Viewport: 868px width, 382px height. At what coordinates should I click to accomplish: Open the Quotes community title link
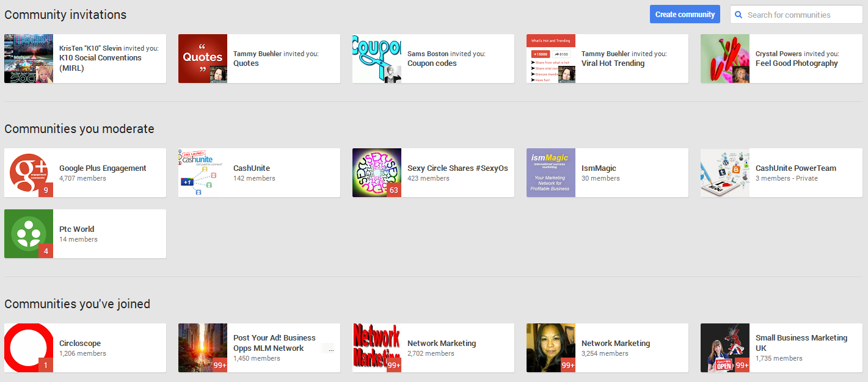pos(246,63)
